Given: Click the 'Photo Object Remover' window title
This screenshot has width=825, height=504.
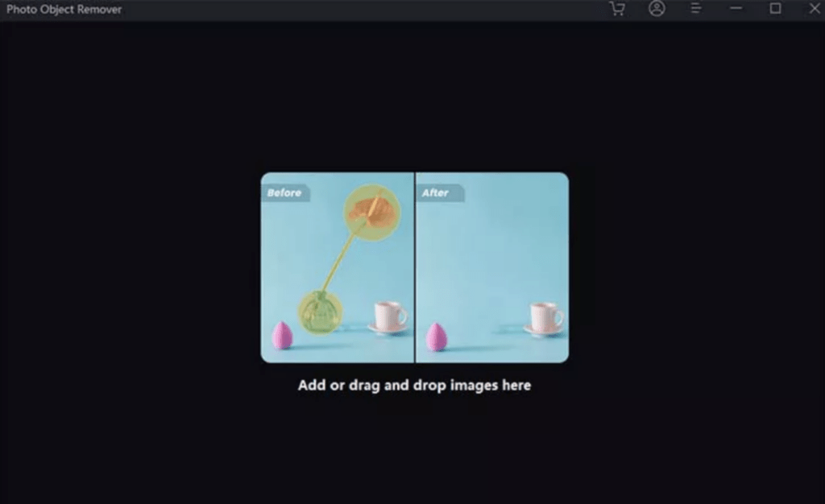Looking at the screenshot, I should pos(64,10).
